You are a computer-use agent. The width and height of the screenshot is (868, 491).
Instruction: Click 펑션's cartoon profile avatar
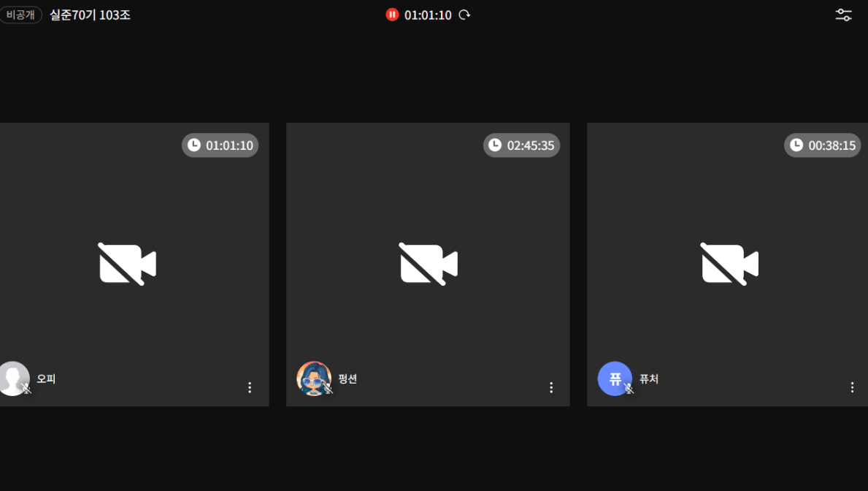pos(314,378)
